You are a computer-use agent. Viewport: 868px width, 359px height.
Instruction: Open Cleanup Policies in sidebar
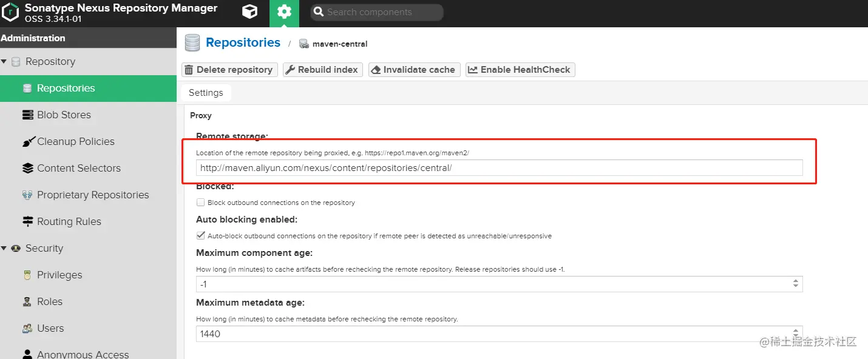[x=75, y=141]
